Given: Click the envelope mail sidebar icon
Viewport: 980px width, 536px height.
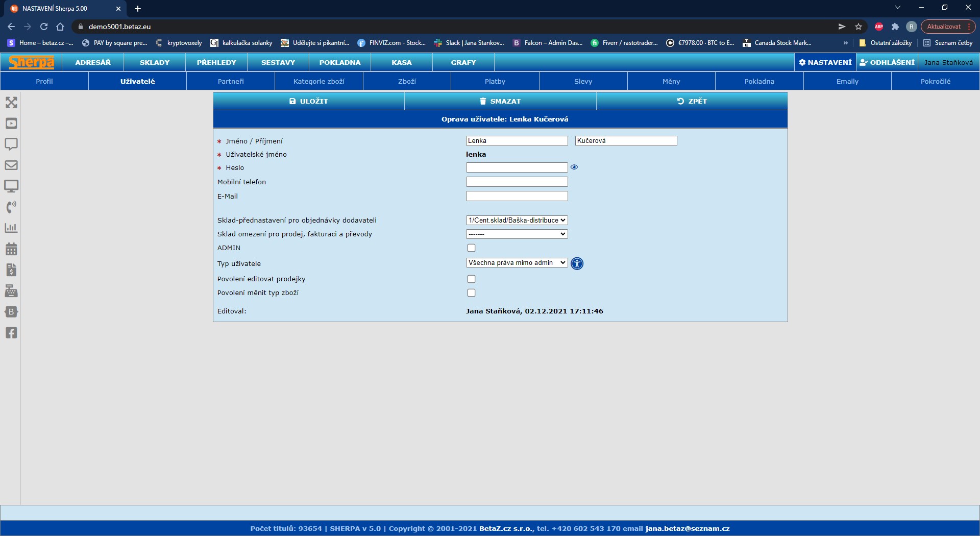Looking at the screenshot, I should tap(11, 165).
